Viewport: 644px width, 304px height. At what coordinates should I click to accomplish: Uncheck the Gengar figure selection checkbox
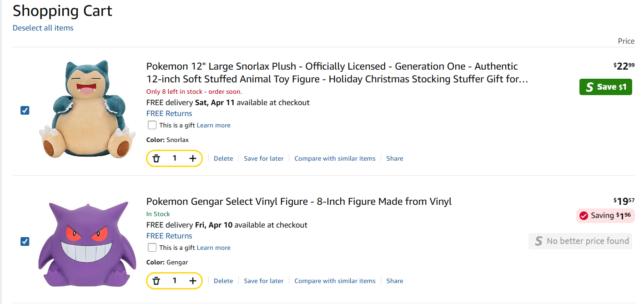(25, 241)
